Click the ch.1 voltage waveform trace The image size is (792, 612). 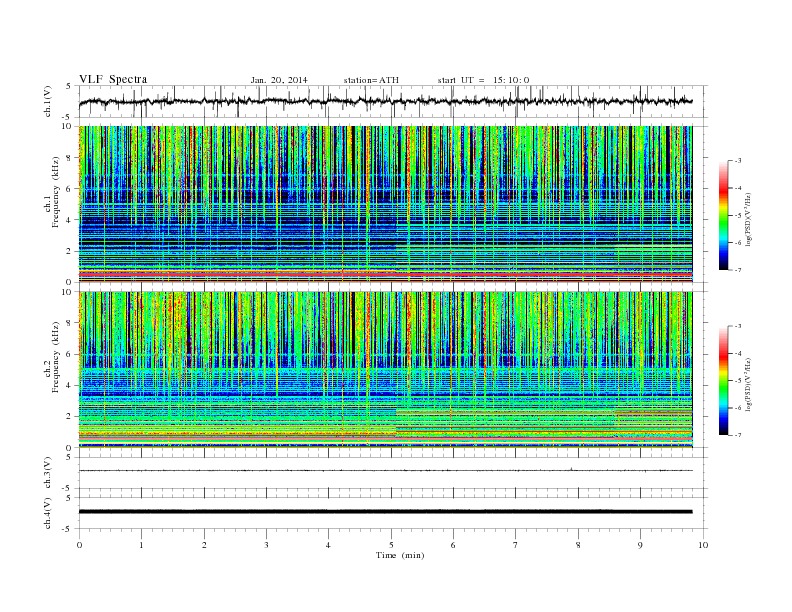(385, 101)
